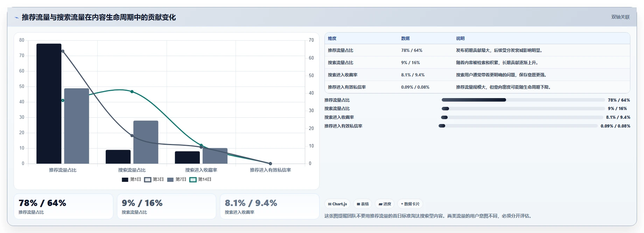Click the 维度 column header

point(332,39)
